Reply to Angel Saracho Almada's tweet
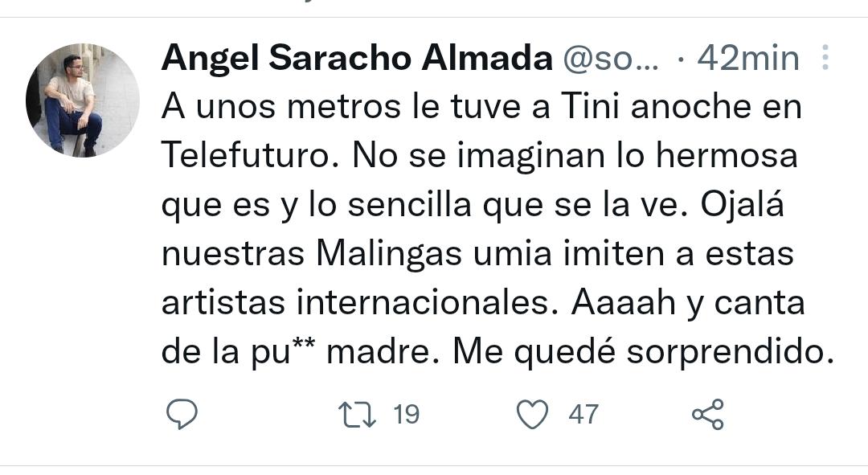Image resolution: width=868 pixels, height=475 pixels. (x=182, y=415)
